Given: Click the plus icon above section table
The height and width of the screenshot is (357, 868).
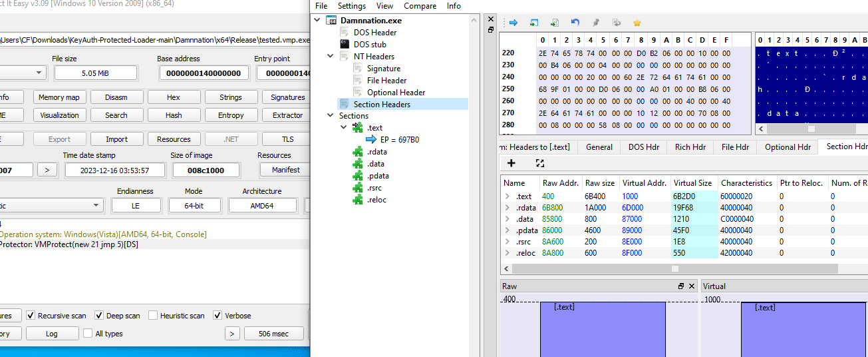Looking at the screenshot, I should click(511, 163).
